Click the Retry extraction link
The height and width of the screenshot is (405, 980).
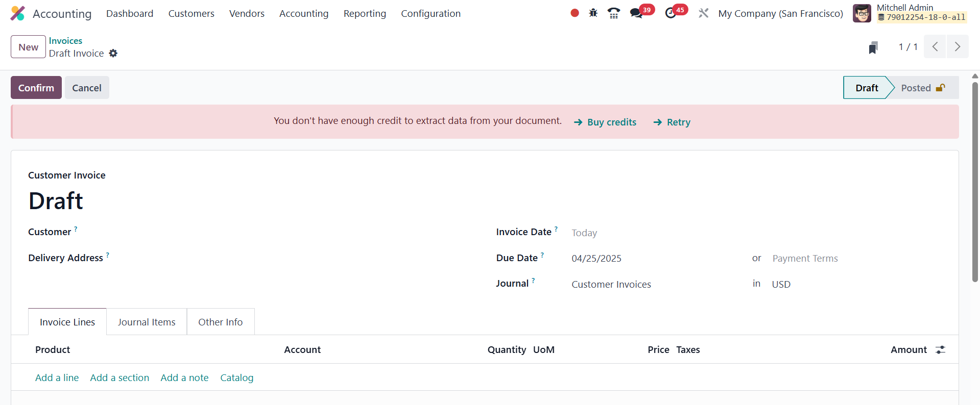(672, 122)
